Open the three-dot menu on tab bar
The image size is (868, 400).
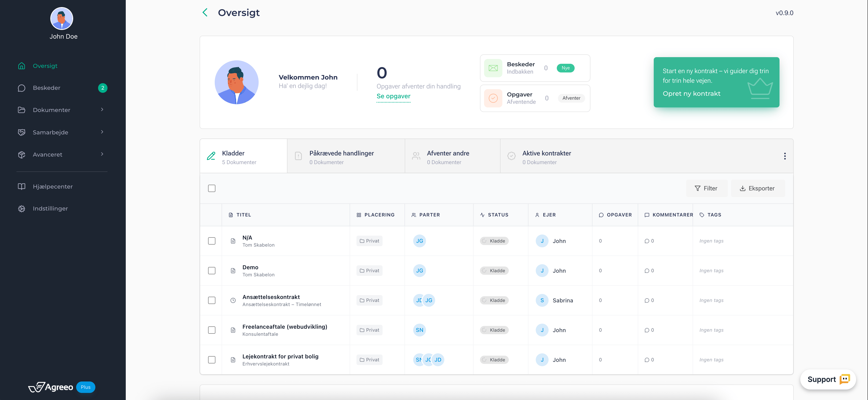(x=785, y=156)
